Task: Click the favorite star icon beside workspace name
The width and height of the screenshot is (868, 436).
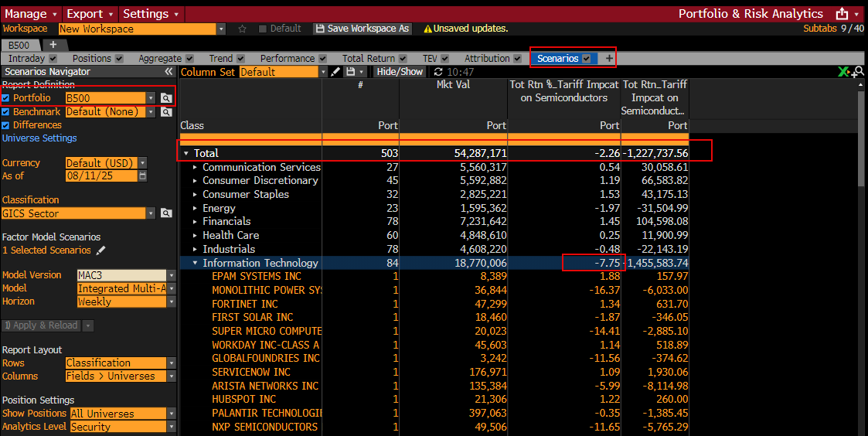Action: point(242,29)
